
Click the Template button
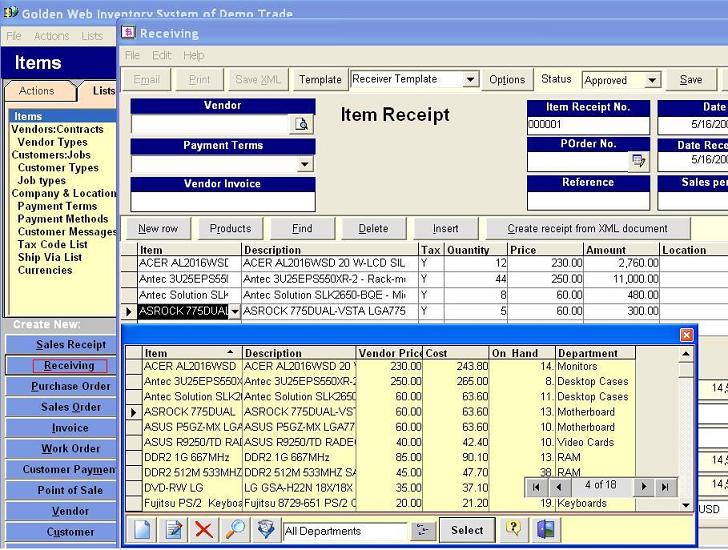pos(320,79)
